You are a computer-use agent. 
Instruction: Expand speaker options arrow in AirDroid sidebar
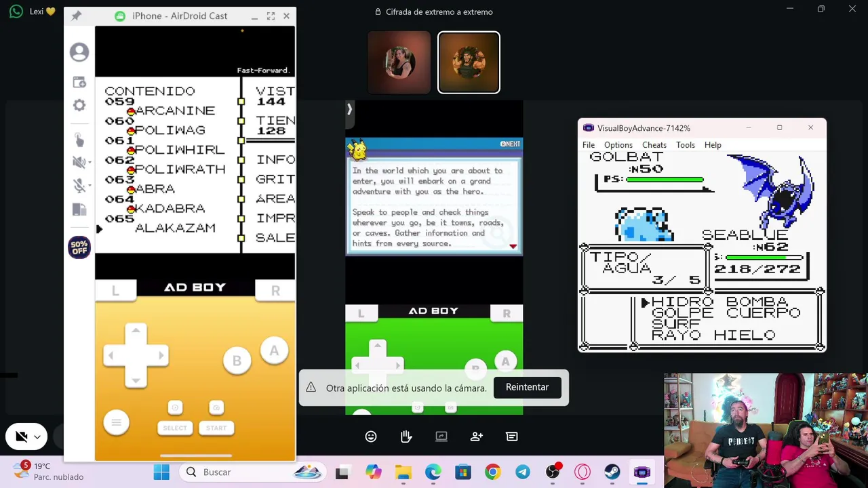88,163
